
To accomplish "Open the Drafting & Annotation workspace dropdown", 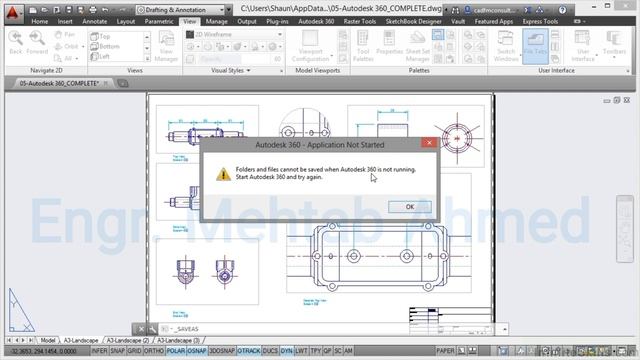I will tap(181, 9).
